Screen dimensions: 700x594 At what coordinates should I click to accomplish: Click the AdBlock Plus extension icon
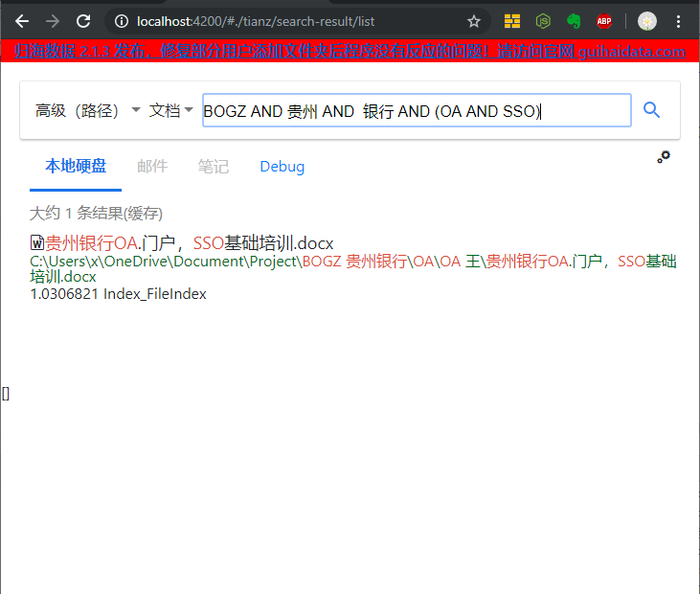coord(604,21)
